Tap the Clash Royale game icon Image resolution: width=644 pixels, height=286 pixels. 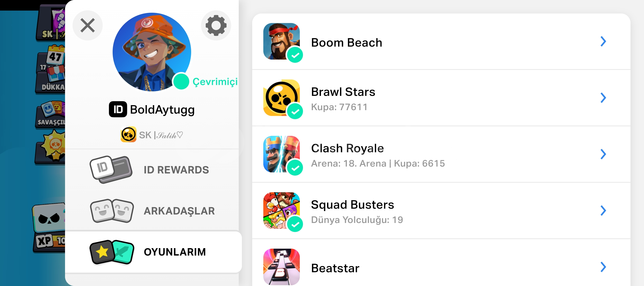point(282,154)
